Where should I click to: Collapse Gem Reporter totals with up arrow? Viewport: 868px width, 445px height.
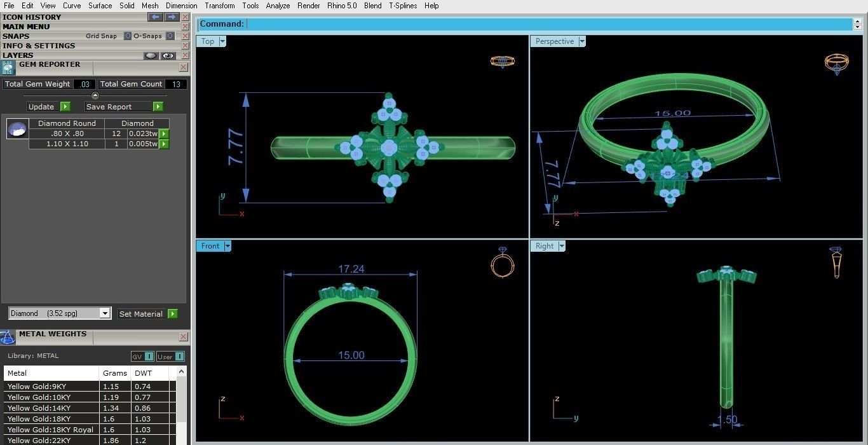pos(95,95)
